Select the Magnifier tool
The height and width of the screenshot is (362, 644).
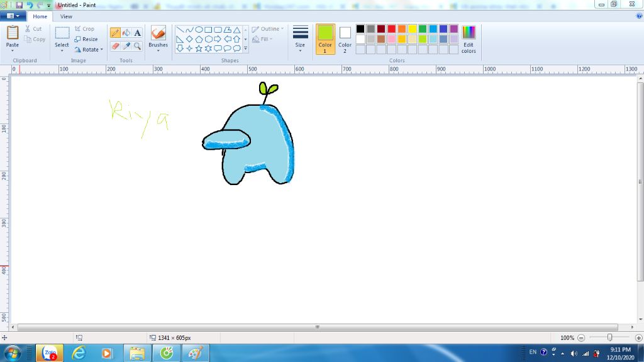point(138,46)
